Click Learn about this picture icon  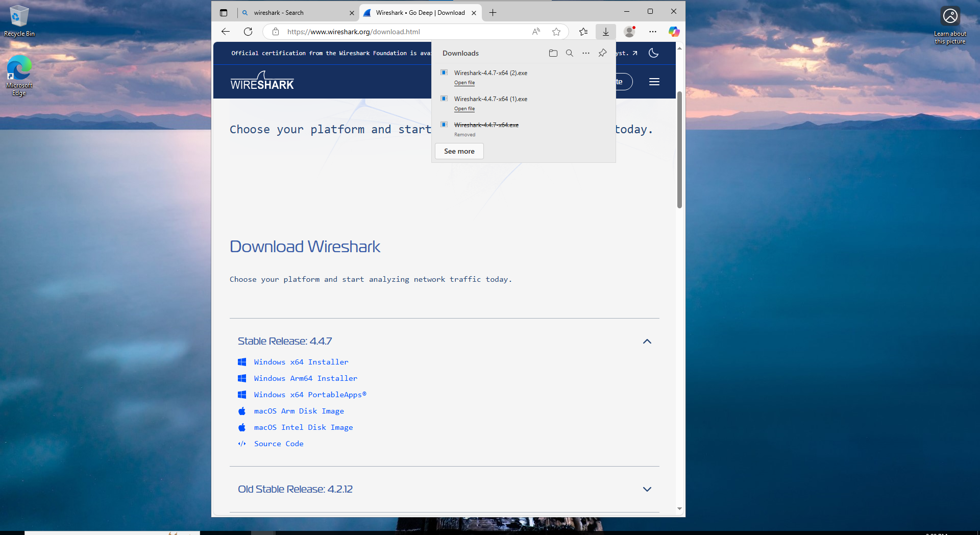[x=950, y=26]
